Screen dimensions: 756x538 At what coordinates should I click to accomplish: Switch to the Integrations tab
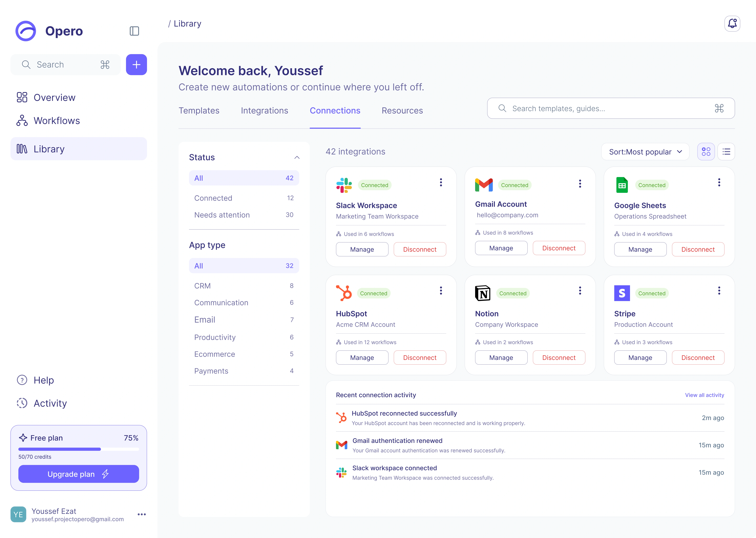pyautogui.click(x=264, y=111)
